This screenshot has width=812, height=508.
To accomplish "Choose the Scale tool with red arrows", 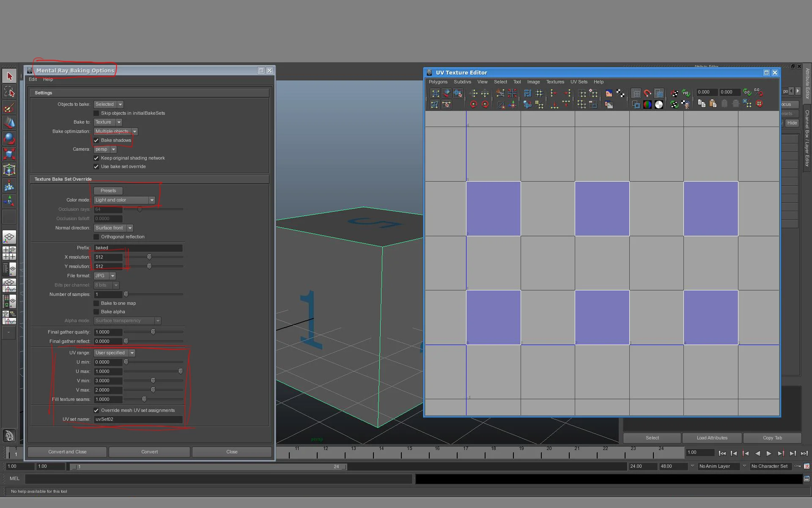I will (x=9, y=154).
